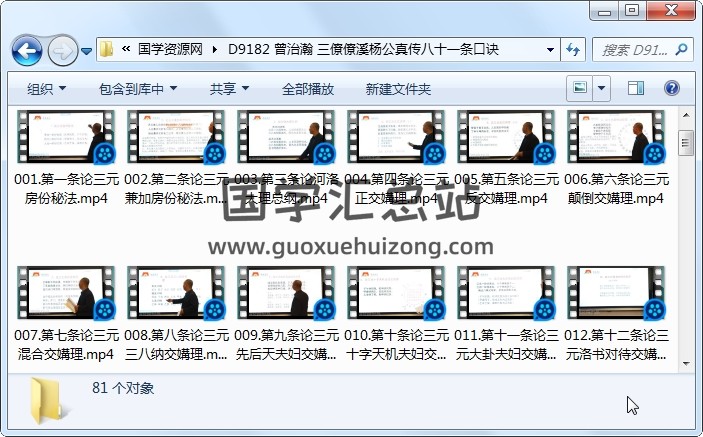Click the magnifier search icon

(682, 49)
